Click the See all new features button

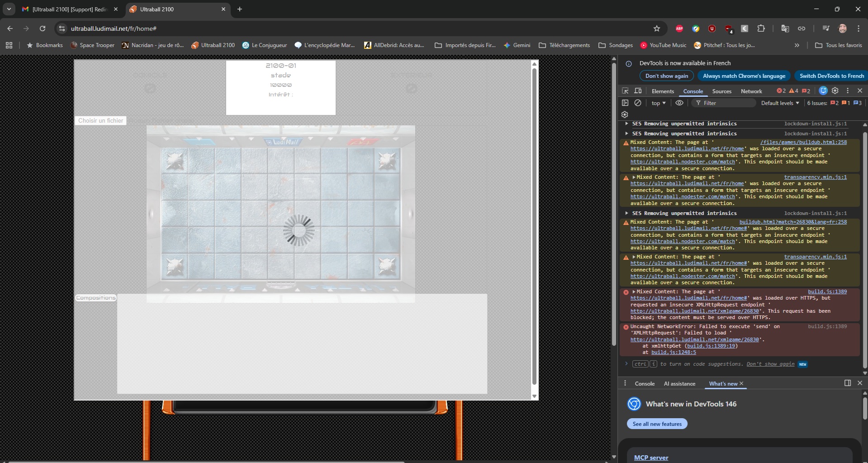657,424
